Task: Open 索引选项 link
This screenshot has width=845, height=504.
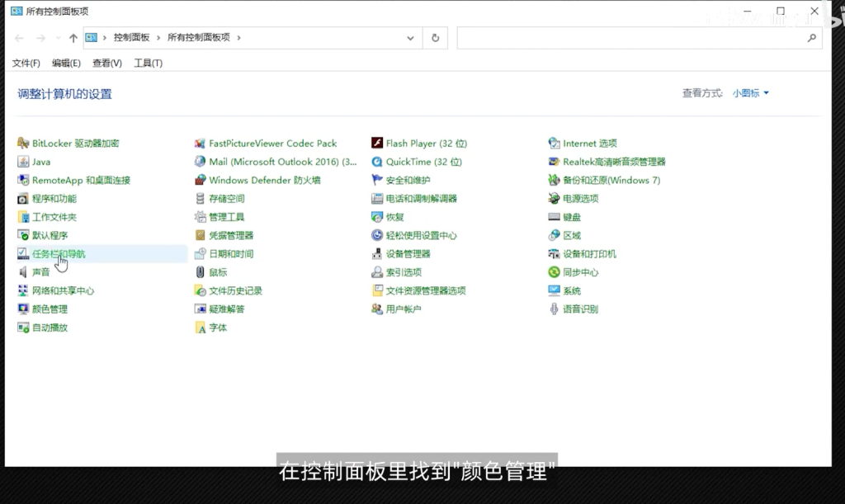Action: pyautogui.click(x=404, y=272)
